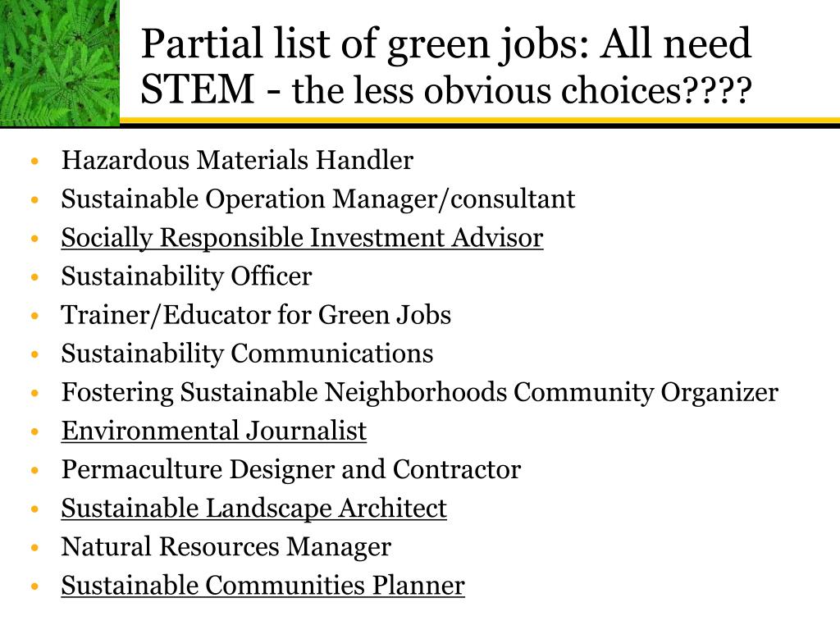Click the Hazardous Materials Handler bullet text
Image resolution: width=840 pixels, height=630 pixels.
coord(237,160)
